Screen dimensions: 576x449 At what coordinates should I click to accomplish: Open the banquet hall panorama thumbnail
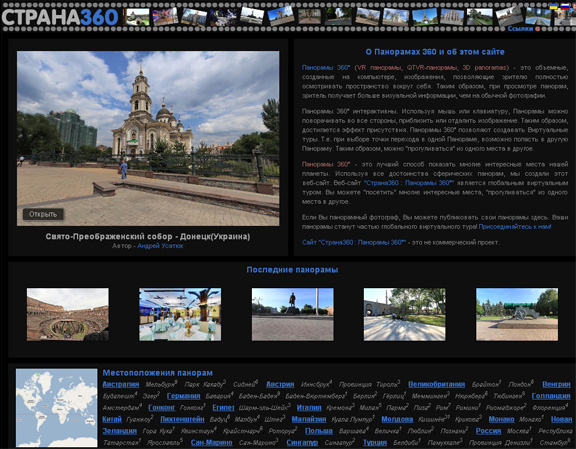click(x=180, y=314)
